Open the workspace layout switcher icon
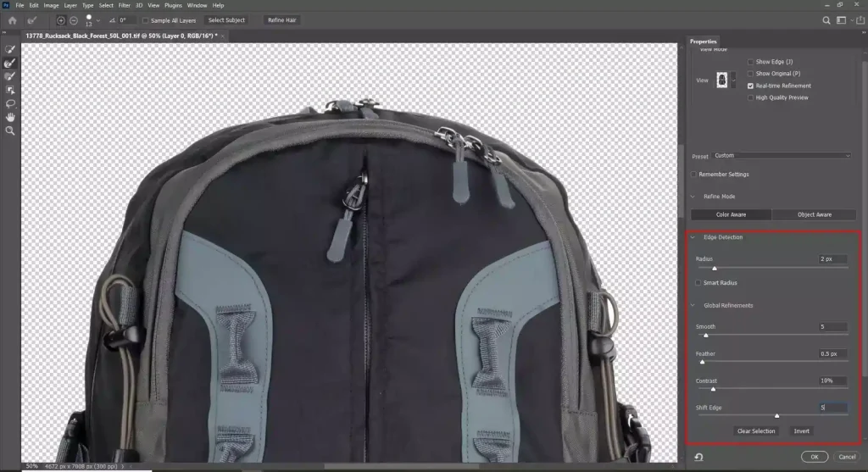868x472 pixels. (x=841, y=20)
